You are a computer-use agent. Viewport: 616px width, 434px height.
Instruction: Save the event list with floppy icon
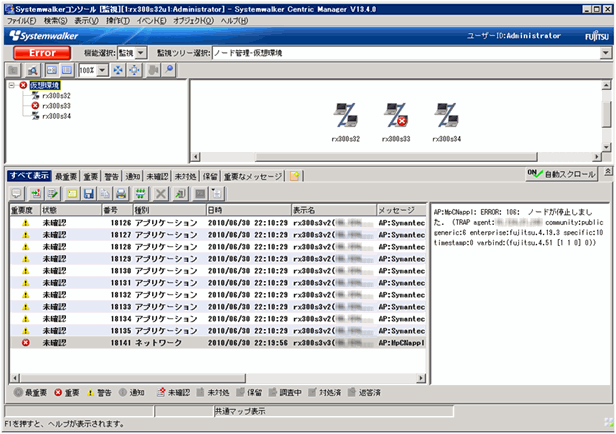click(89, 193)
